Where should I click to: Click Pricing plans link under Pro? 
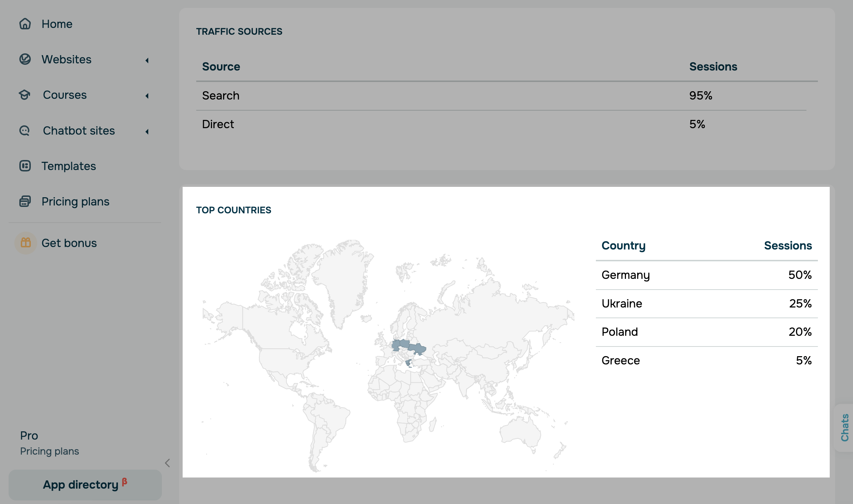tap(49, 451)
